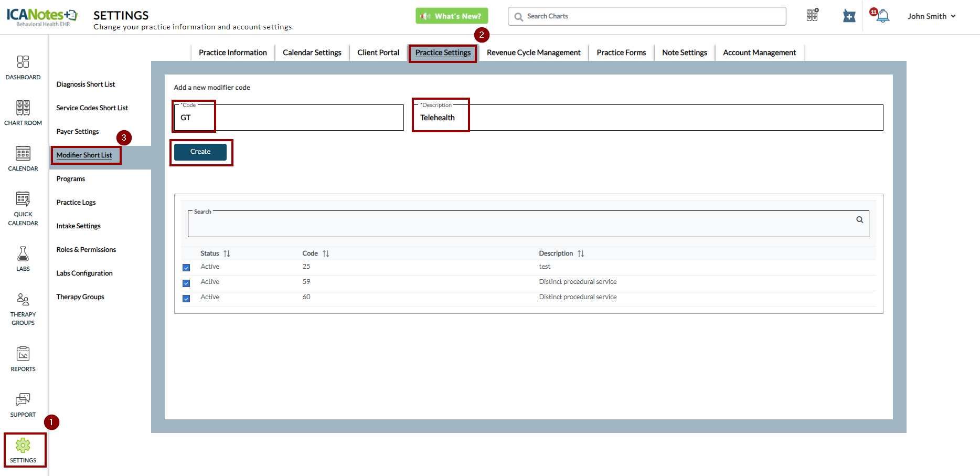Toggle the checkbox for code 60

[x=186, y=299]
